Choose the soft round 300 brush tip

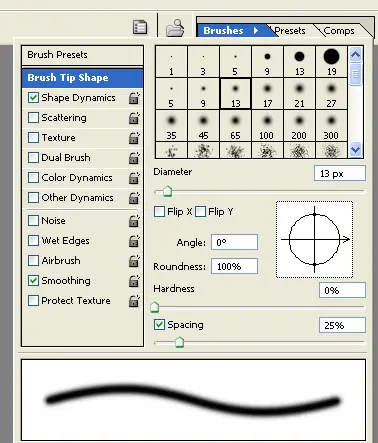[331, 127]
